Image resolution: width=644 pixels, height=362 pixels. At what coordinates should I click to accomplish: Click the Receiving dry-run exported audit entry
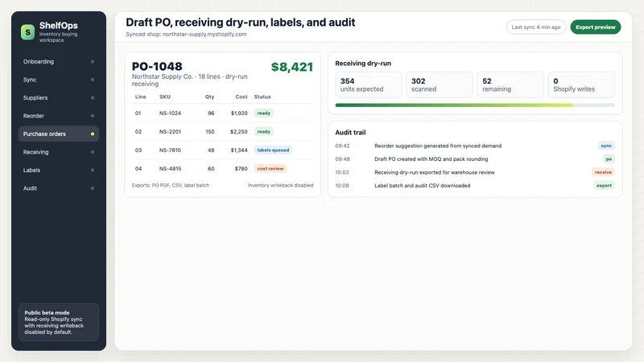pos(475,172)
